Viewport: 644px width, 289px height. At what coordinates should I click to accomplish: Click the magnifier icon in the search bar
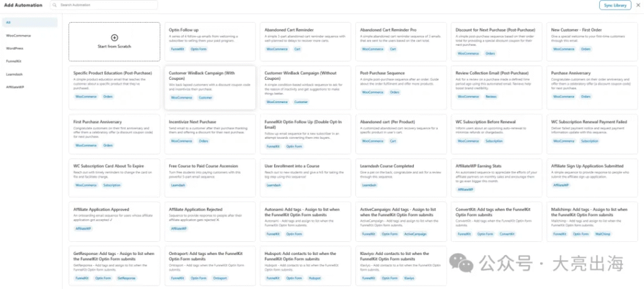[55, 5]
